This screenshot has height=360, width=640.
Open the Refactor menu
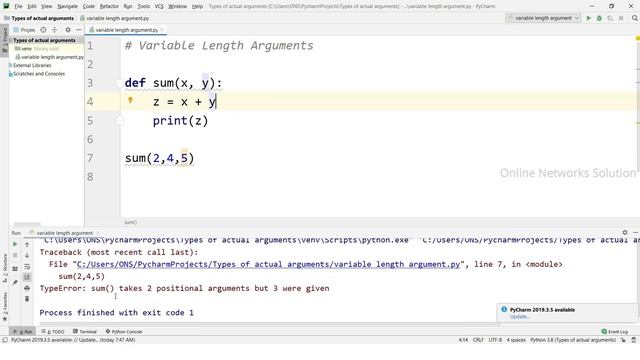click(109, 6)
